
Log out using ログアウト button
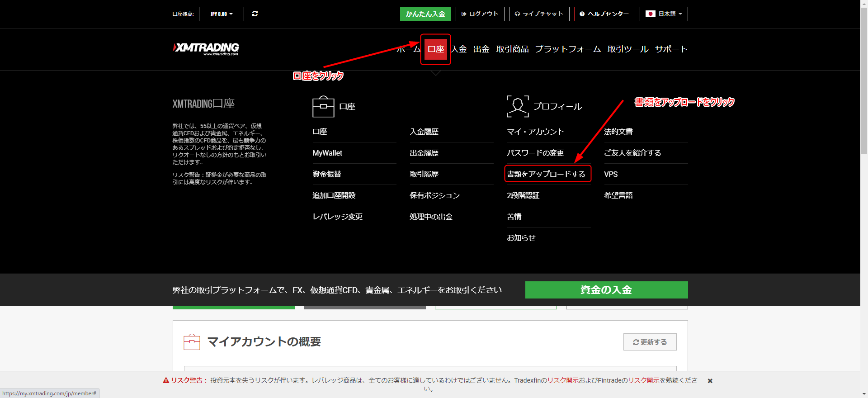(480, 14)
